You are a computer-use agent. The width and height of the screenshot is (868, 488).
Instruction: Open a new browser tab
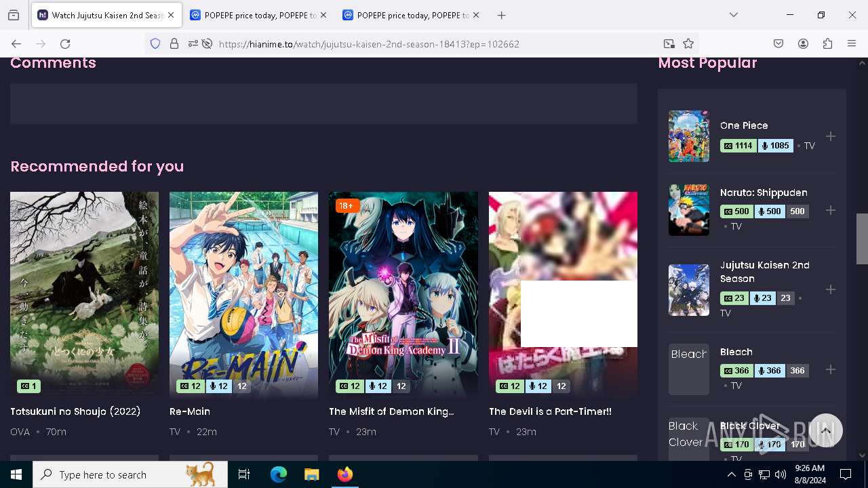click(x=501, y=15)
